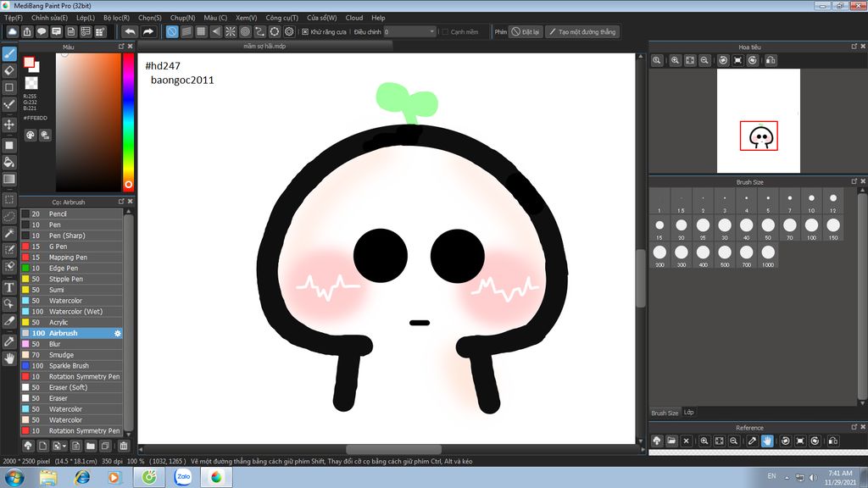The image size is (868, 488).
Task: Click the rainbow hue slider bar
Action: coord(129,122)
